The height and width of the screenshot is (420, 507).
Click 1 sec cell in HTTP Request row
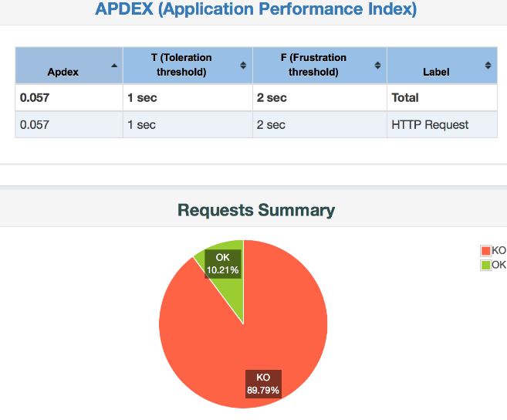pyautogui.click(x=188, y=124)
